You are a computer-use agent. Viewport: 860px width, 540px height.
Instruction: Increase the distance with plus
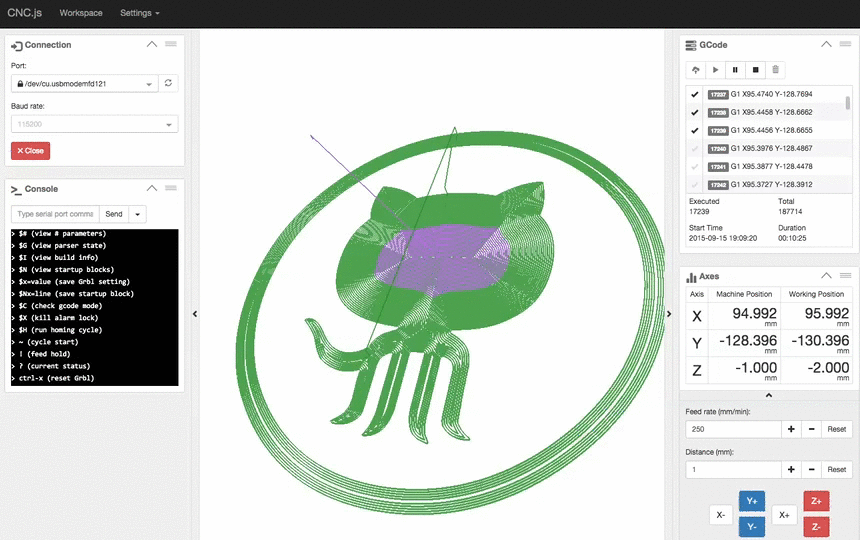click(x=791, y=470)
